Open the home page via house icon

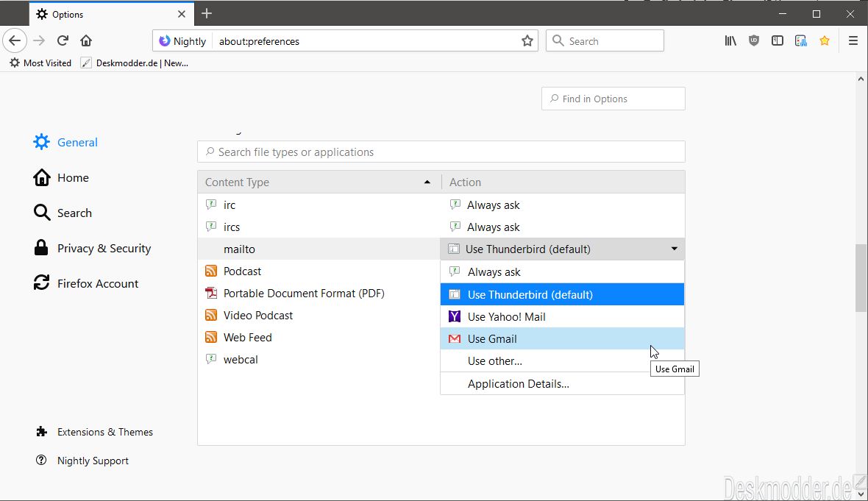(86, 40)
